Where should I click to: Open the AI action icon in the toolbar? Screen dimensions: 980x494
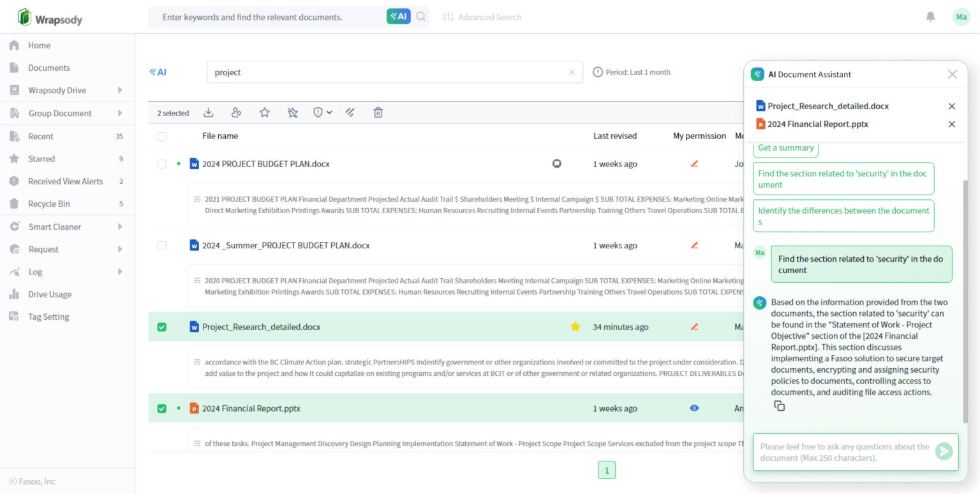pyautogui.click(x=350, y=112)
